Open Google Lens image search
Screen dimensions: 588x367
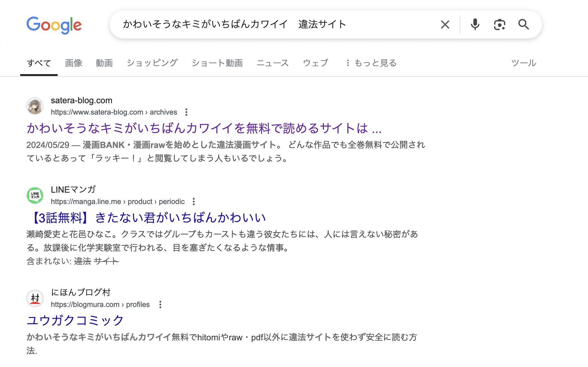point(499,25)
